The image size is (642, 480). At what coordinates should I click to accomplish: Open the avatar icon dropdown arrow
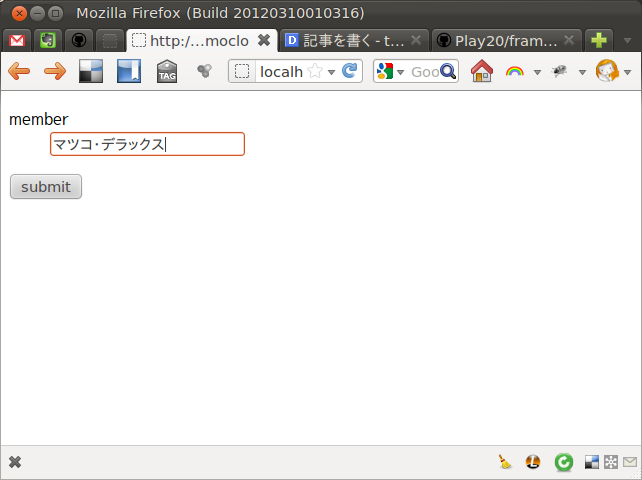pyautogui.click(x=627, y=72)
